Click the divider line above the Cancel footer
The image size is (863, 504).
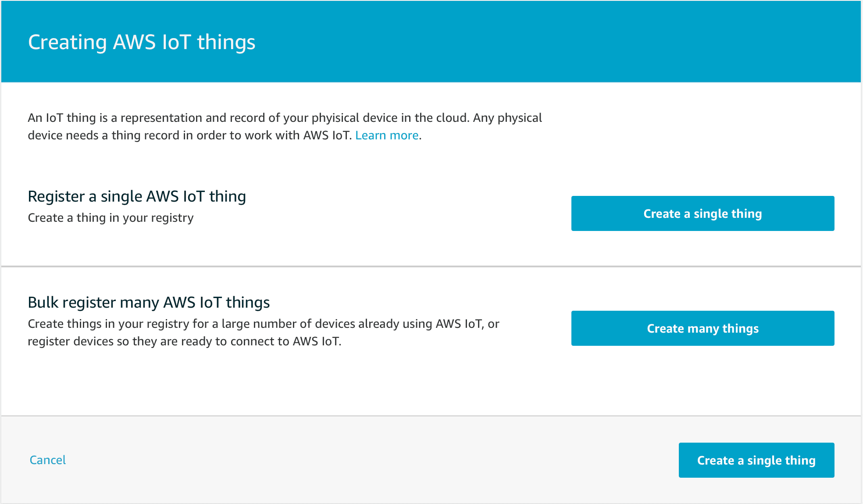[431, 415]
